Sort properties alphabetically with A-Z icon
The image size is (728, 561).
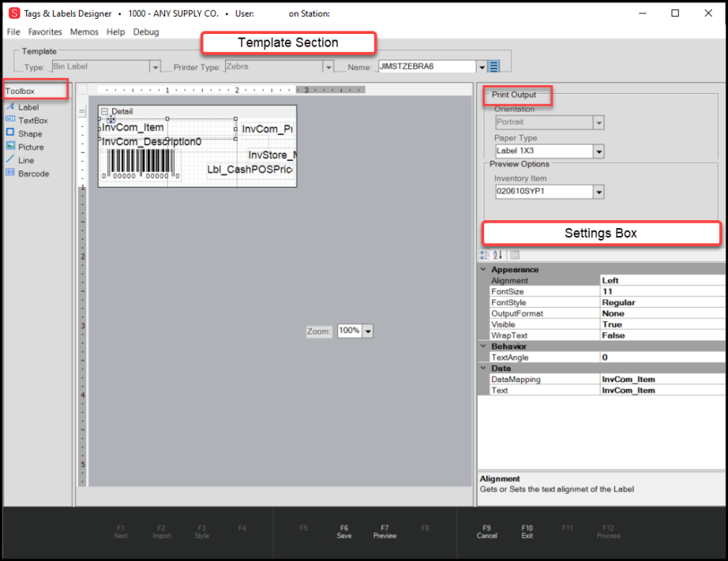pyautogui.click(x=497, y=255)
